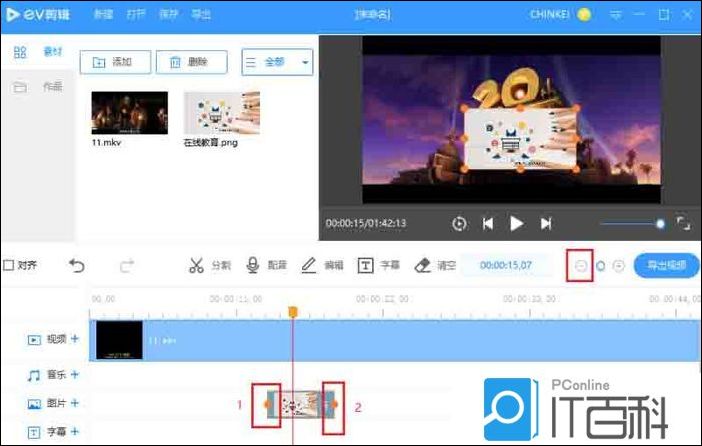702x446 pixels.
Task: Click the scissors 分割 (split) tool
Action: tap(209, 265)
